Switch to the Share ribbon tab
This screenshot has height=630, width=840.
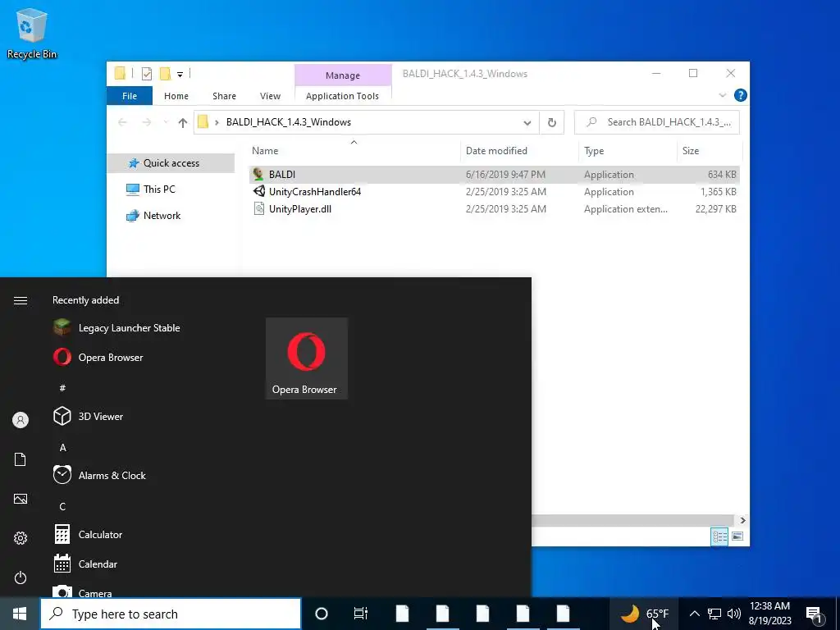[x=224, y=96]
